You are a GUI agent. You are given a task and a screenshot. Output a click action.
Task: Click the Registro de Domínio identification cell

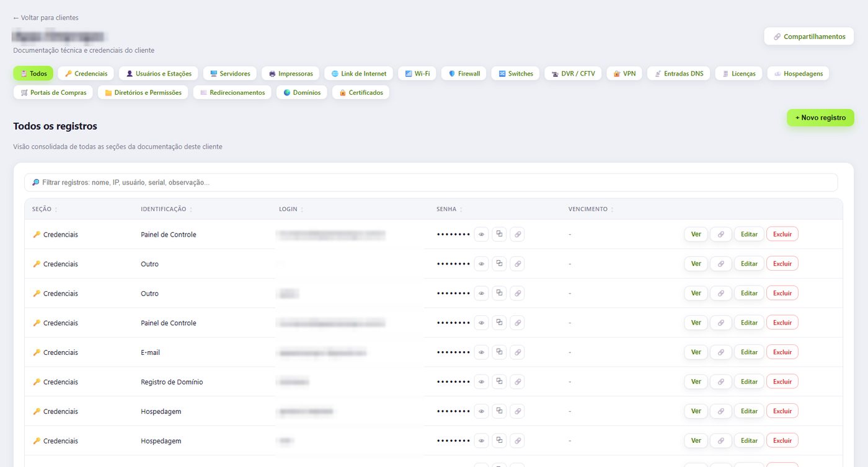(172, 382)
